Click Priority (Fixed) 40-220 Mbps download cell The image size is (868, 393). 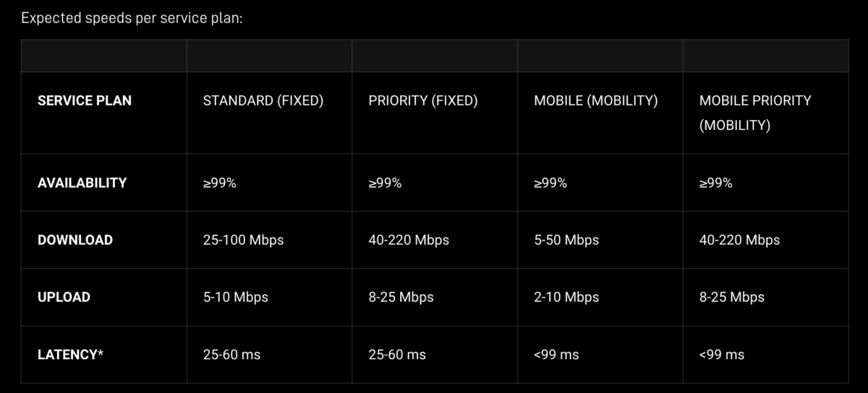coord(409,240)
